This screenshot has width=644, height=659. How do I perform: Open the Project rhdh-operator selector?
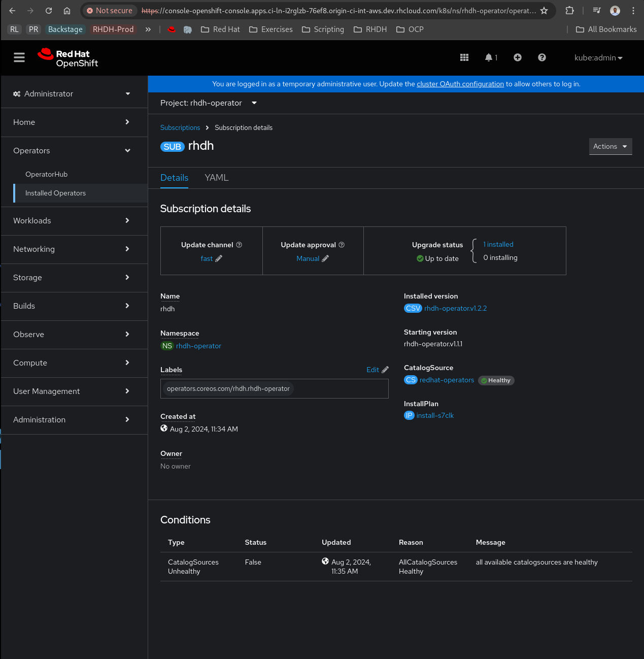208,103
